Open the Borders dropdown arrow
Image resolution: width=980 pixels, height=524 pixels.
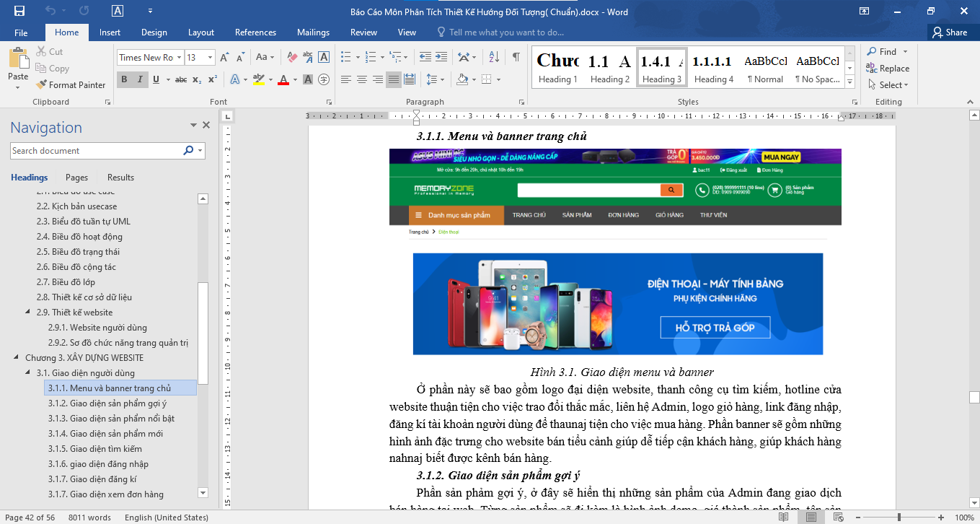click(x=499, y=79)
